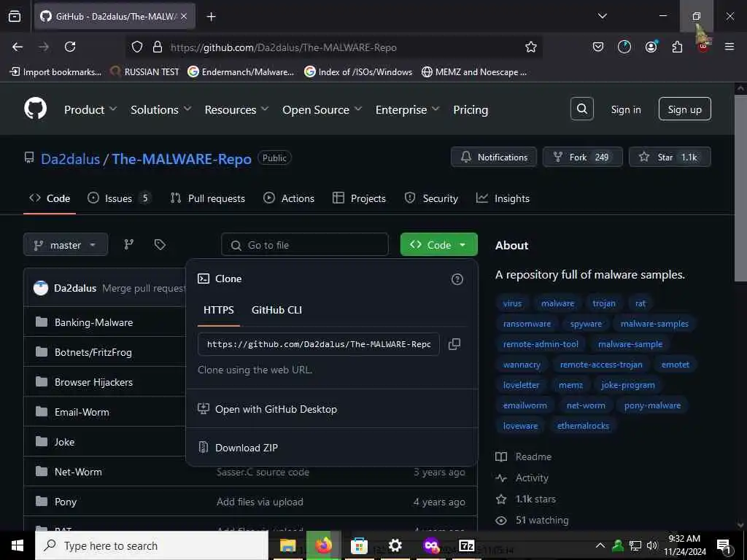Click the Firefox reload page button
The width and height of the screenshot is (747, 560).
click(x=70, y=47)
